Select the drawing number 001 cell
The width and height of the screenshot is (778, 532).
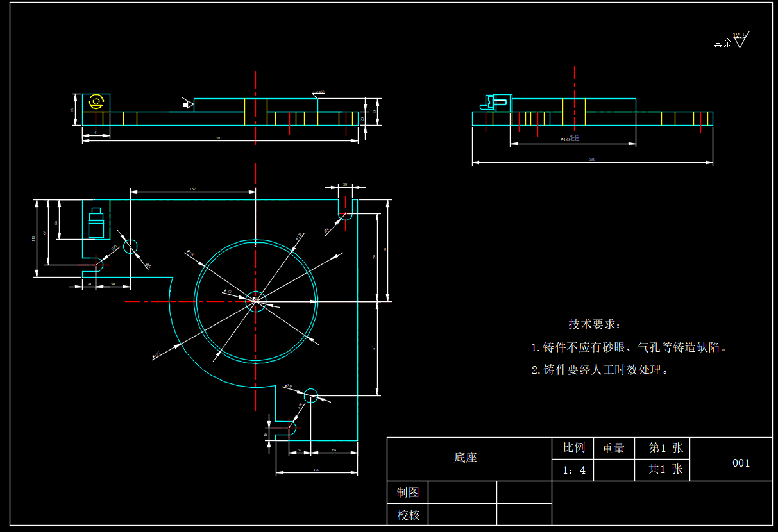click(741, 463)
